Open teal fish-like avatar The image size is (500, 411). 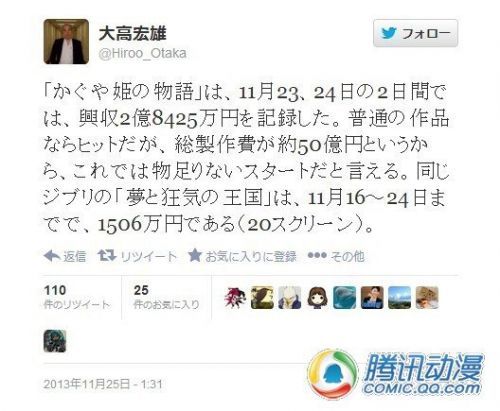pos(345,297)
